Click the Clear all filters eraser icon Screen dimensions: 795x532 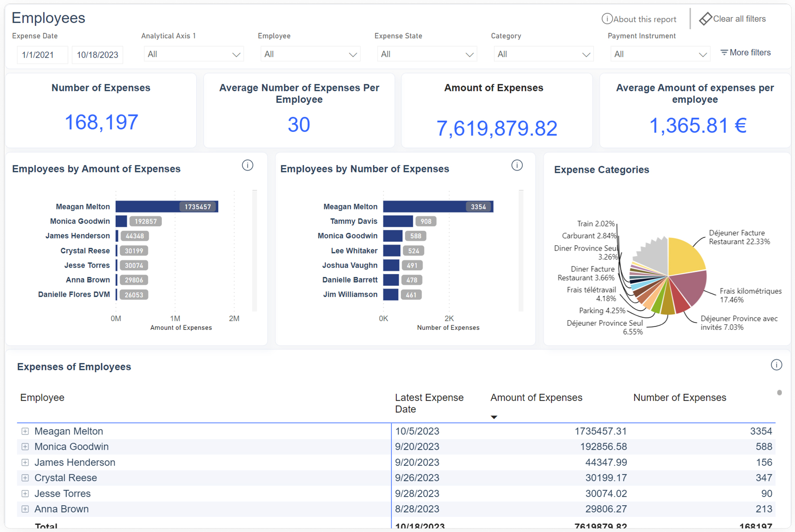click(x=706, y=18)
